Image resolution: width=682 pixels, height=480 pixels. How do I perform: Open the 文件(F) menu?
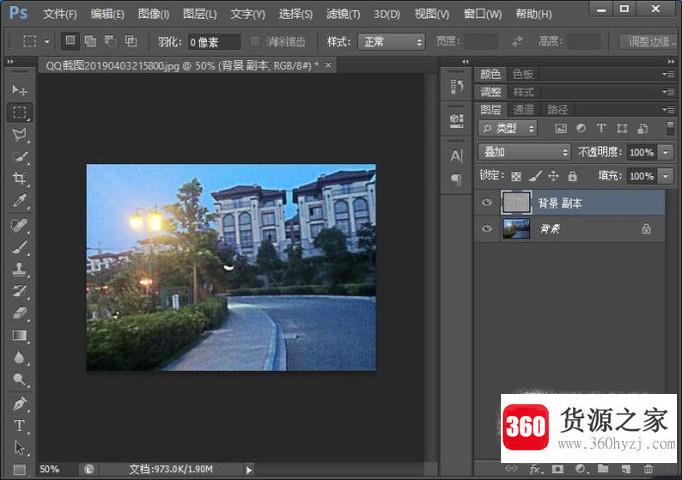pos(60,14)
